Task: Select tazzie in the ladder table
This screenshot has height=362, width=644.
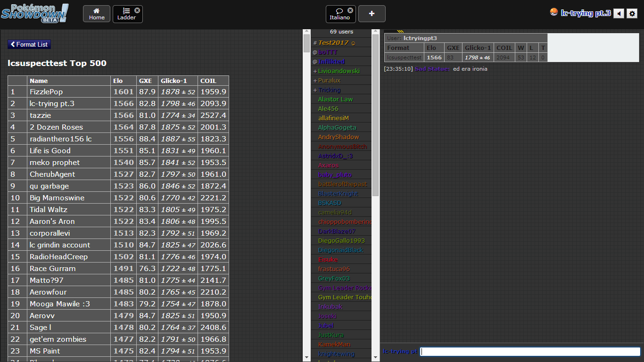Action: [41, 115]
